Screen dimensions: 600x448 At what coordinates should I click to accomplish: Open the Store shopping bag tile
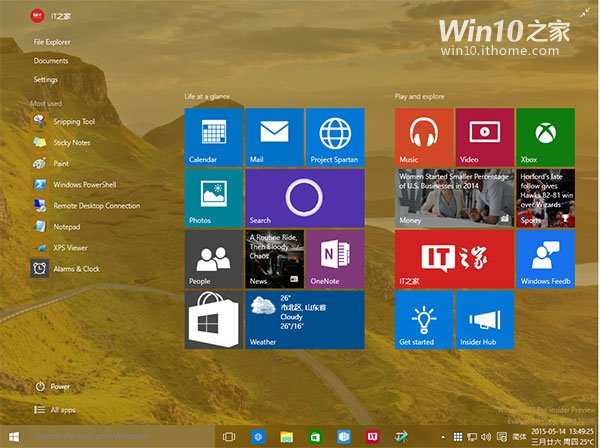(214, 319)
